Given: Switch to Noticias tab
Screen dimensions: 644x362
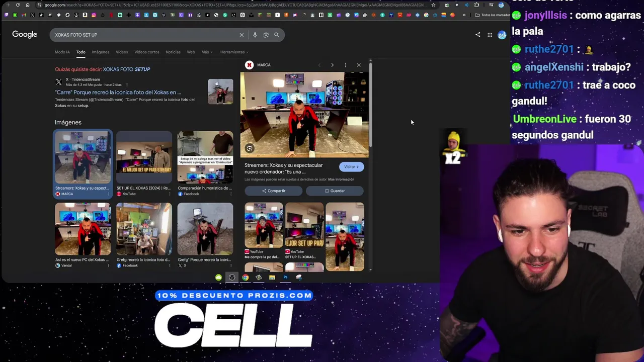Looking at the screenshot, I should click(x=173, y=52).
